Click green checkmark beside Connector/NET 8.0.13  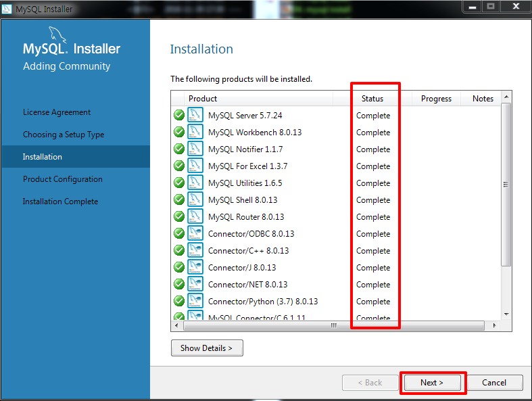point(179,284)
